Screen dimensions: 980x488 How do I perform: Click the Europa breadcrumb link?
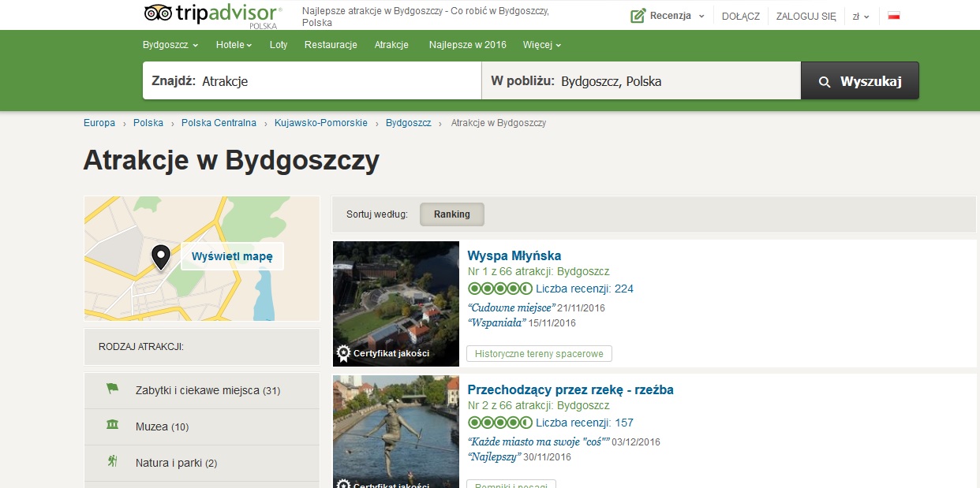pyautogui.click(x=99, y=123)
